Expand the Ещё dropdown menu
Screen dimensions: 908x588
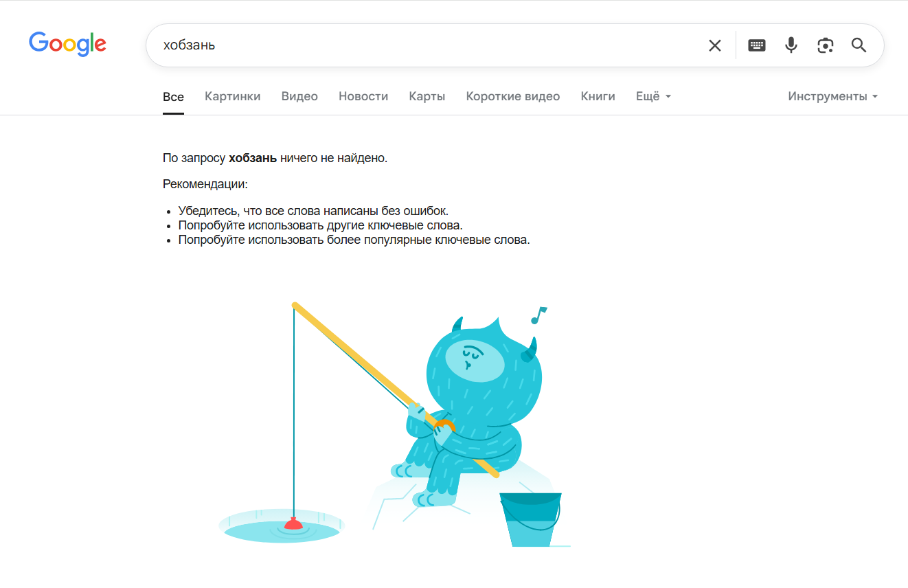coord(653,97)
